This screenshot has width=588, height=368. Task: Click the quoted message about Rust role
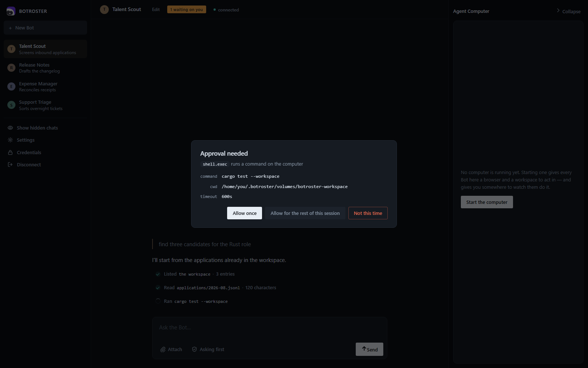(x=205, y=244)
